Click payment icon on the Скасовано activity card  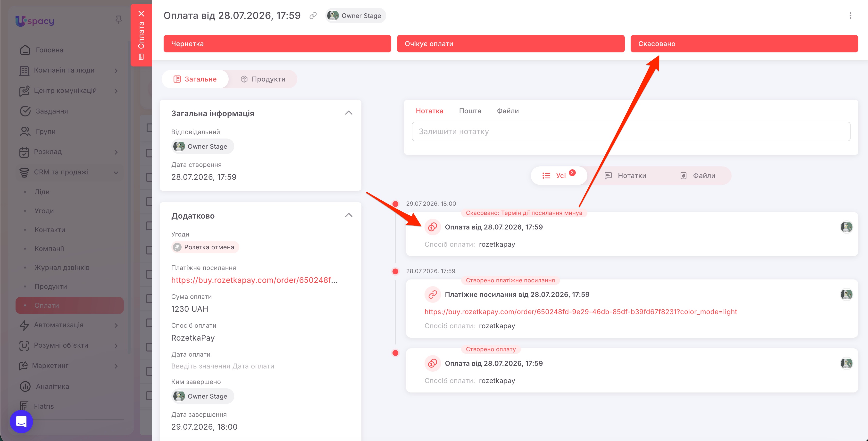pyautogui.click(x=433, y=227)
